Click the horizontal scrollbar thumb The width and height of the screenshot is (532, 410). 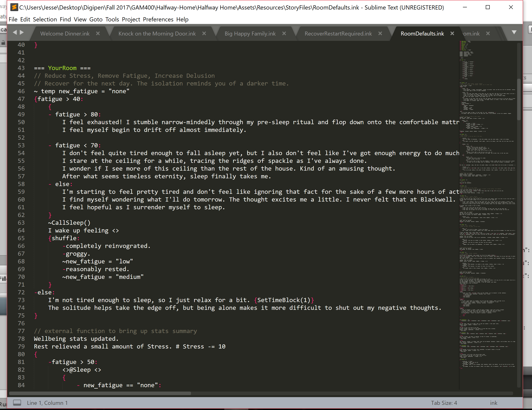[x=100, y=393]
